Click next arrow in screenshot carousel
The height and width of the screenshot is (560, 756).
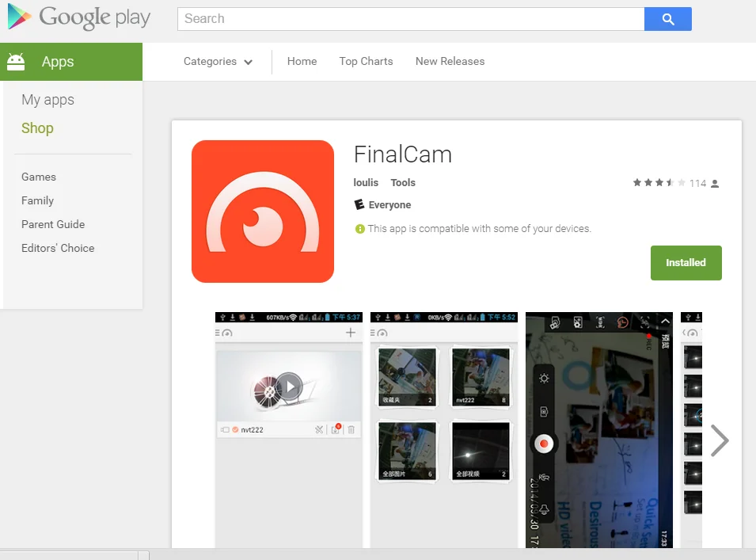coord(720,440)
